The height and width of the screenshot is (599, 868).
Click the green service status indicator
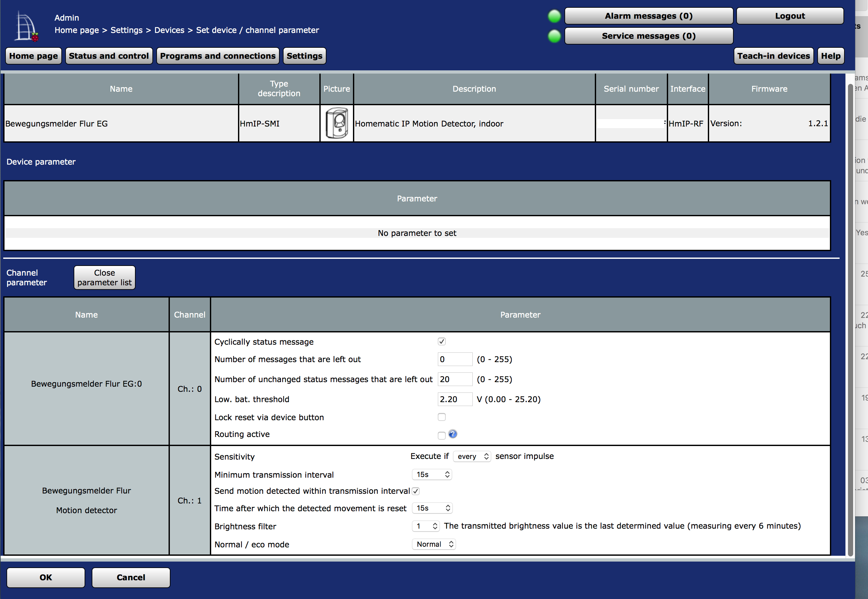(554, 36)
